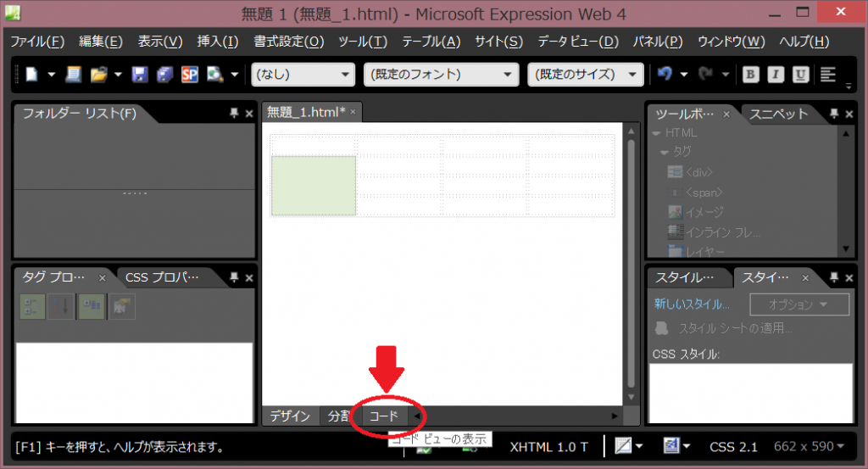Click the New Page template icon
The image size is (868, 469).
pyautogui.click(x=74, y=74)
